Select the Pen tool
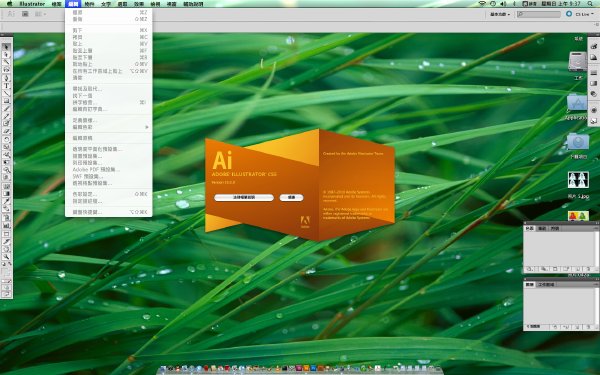 point(6,78)
